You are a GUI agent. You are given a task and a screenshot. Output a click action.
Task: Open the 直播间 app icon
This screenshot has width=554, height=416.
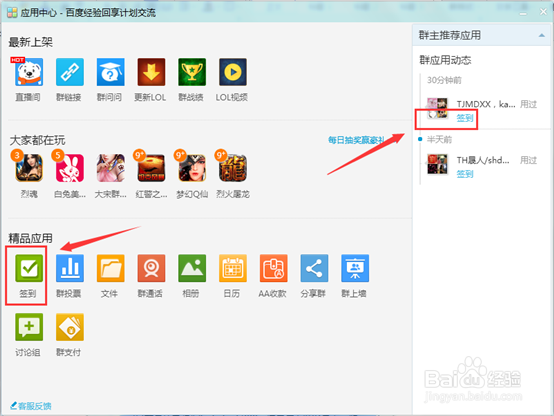click(29, 72)
